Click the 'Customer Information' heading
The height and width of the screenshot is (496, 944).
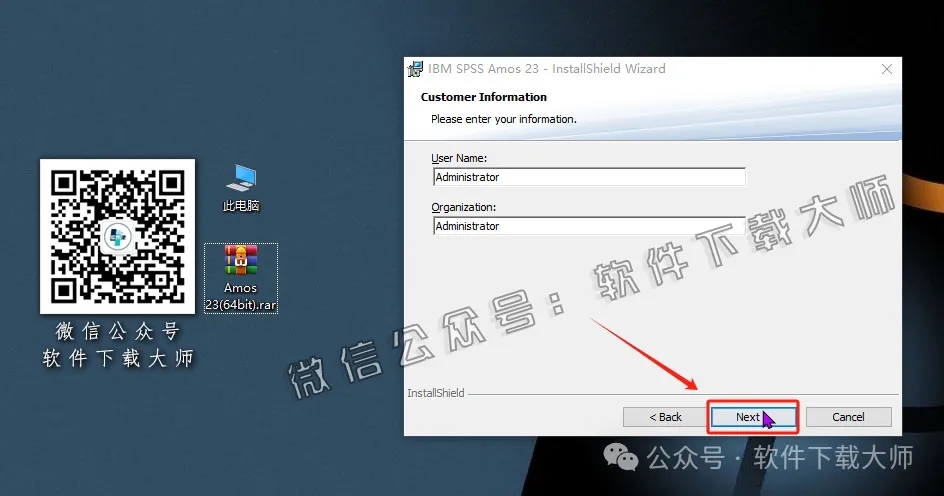point(483,97)
